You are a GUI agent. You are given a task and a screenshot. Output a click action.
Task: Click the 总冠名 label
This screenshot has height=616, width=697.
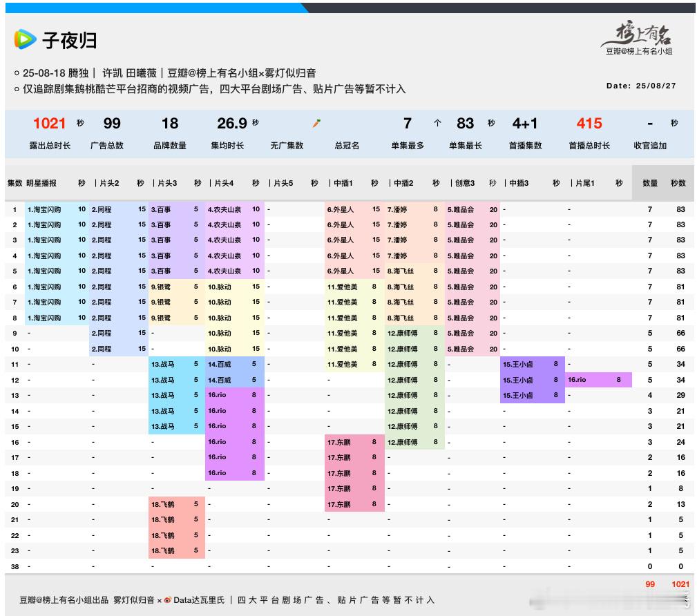[347, 146]
